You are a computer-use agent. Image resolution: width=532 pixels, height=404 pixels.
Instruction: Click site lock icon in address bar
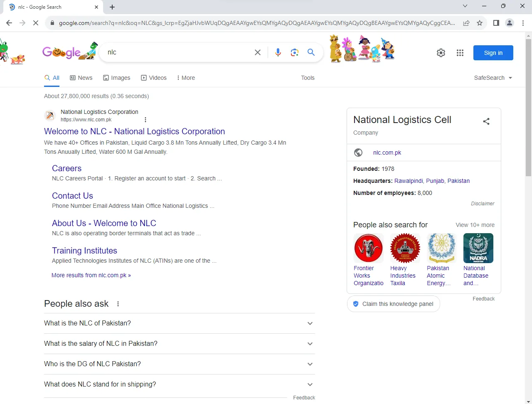tap(52, 23)
